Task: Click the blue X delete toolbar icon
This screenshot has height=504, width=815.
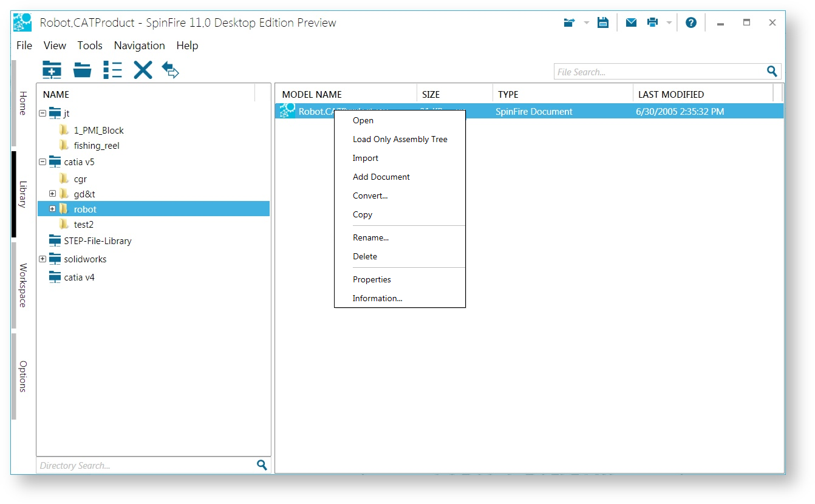Action: pos(143,70)
